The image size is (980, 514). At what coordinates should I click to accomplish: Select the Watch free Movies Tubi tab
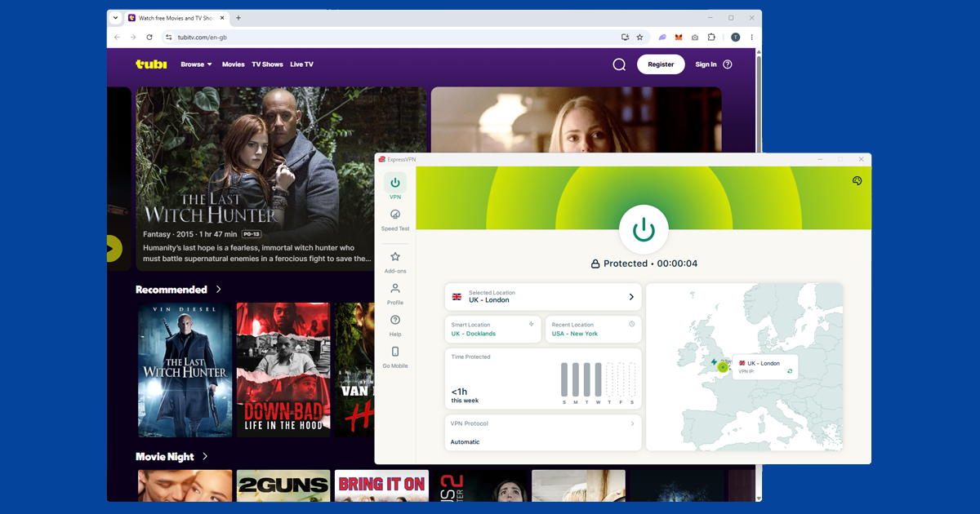(176, 18)
